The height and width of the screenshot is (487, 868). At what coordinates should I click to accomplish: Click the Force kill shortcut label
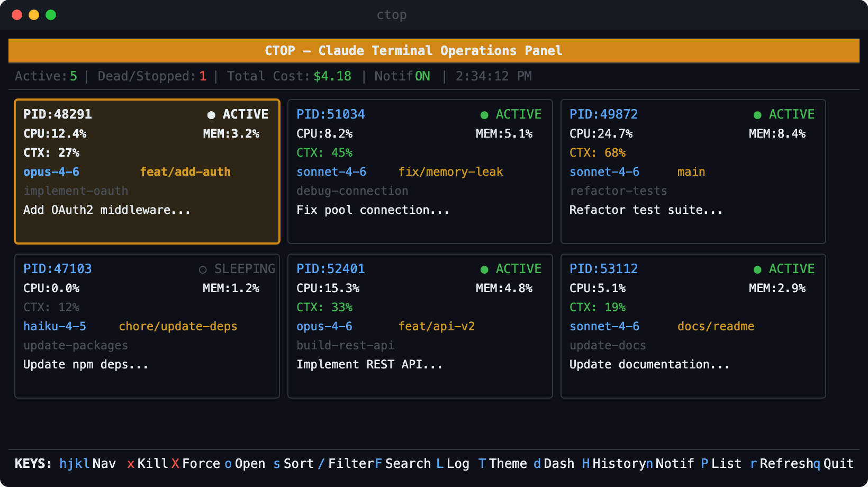pos(196,464)
